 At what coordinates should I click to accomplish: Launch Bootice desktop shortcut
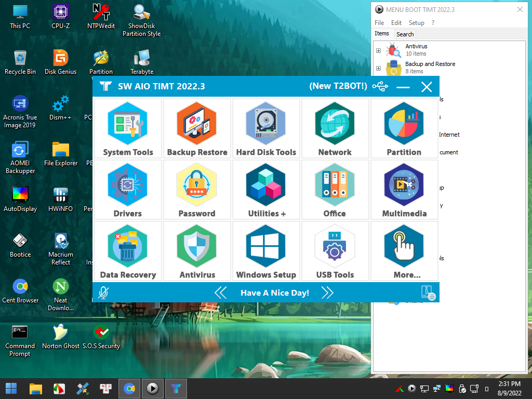(20, 245)
